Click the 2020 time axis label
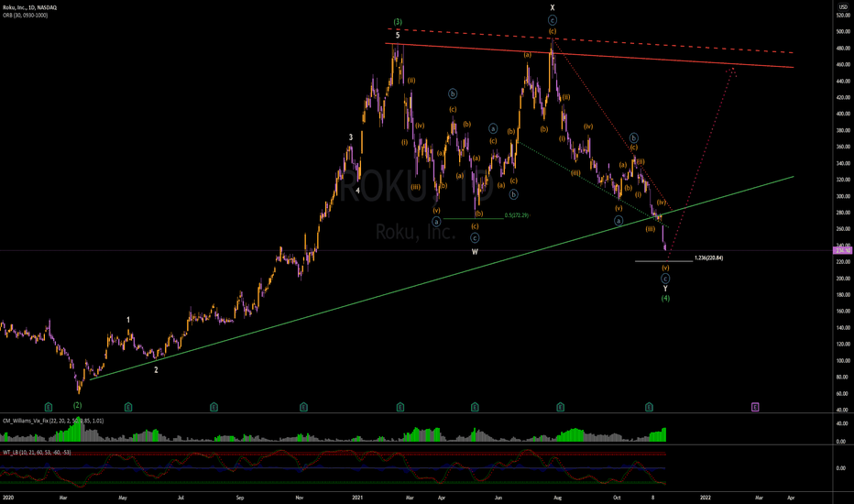 point(7,498)
